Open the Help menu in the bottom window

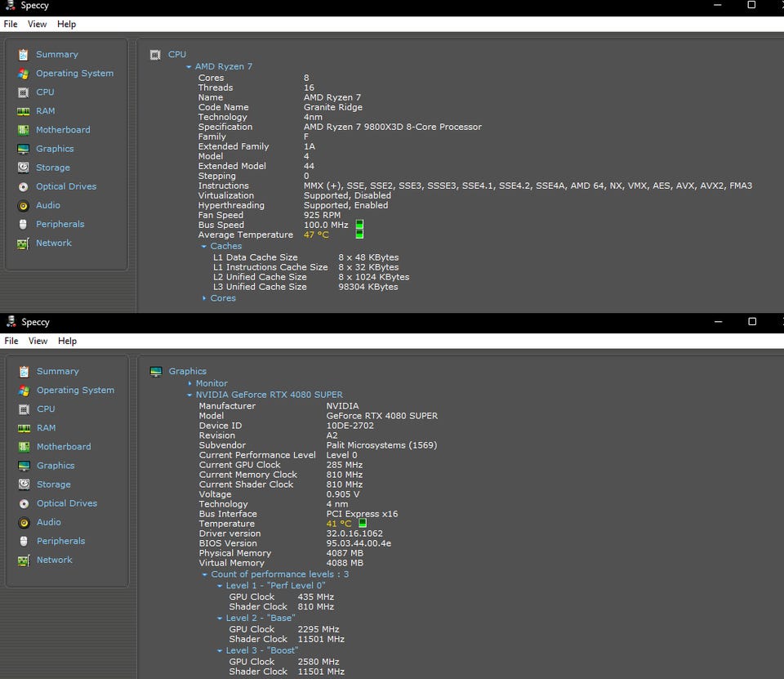68,341
